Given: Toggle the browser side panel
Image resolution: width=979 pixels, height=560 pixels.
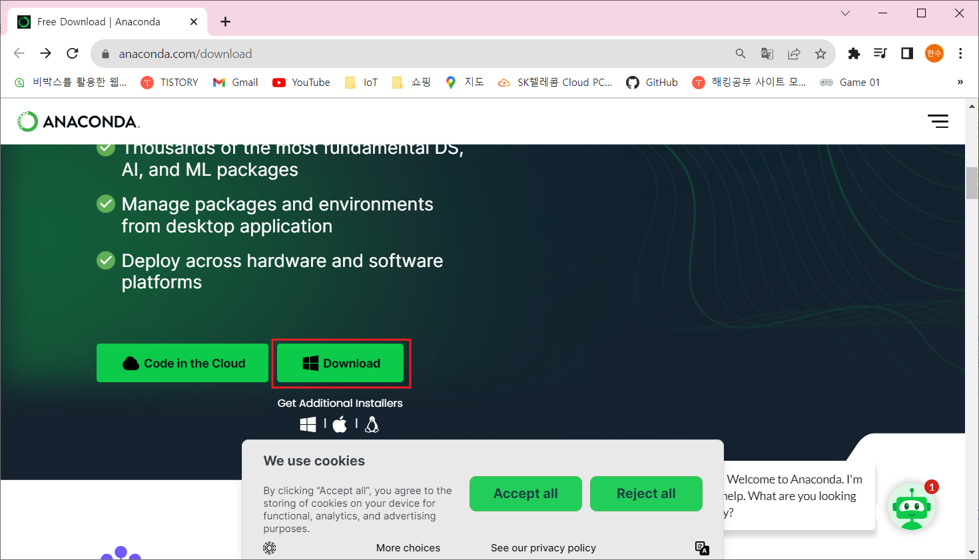Looking at the screenshot, I should pos(907,53).
